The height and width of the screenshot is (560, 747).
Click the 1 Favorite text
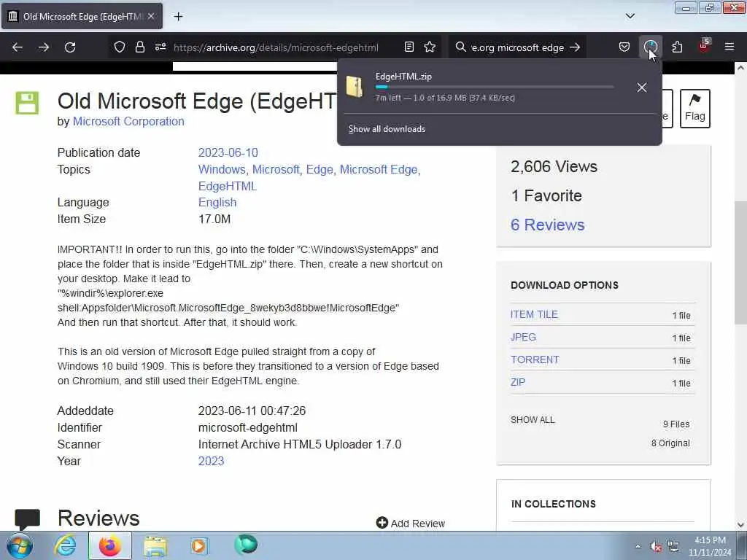coord(546,195)
